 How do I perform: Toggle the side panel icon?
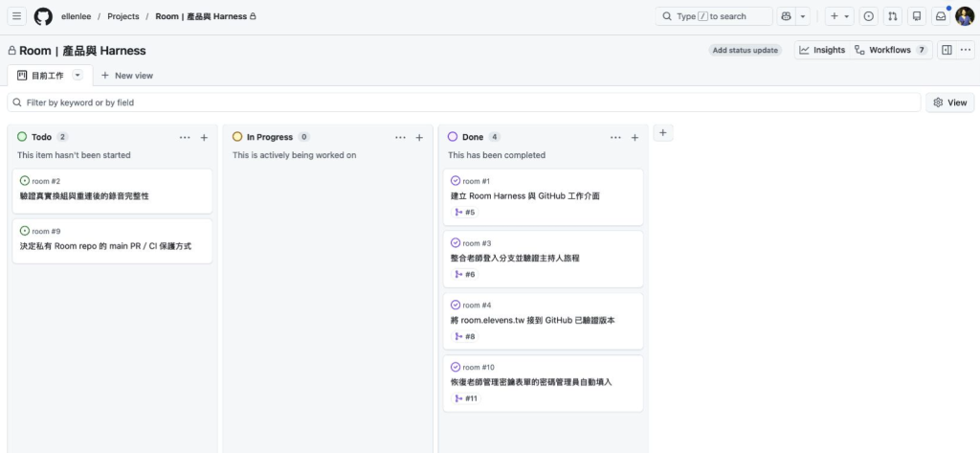pos(947,50)
